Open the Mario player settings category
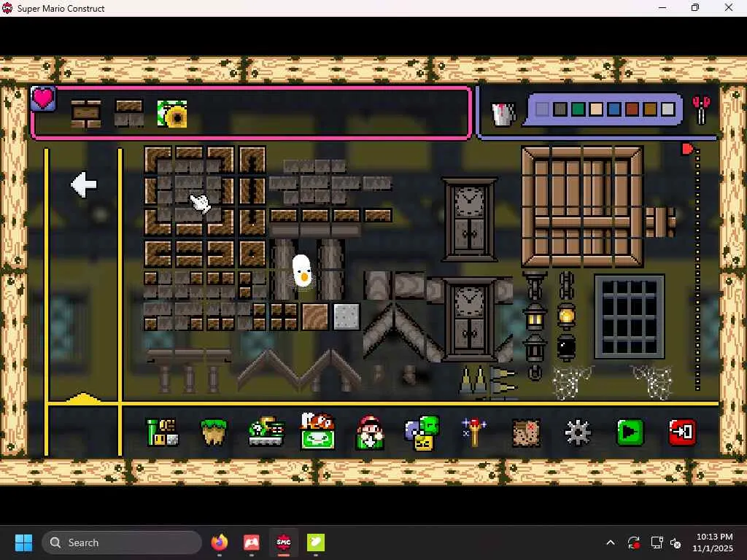 (x=370, y=432)
